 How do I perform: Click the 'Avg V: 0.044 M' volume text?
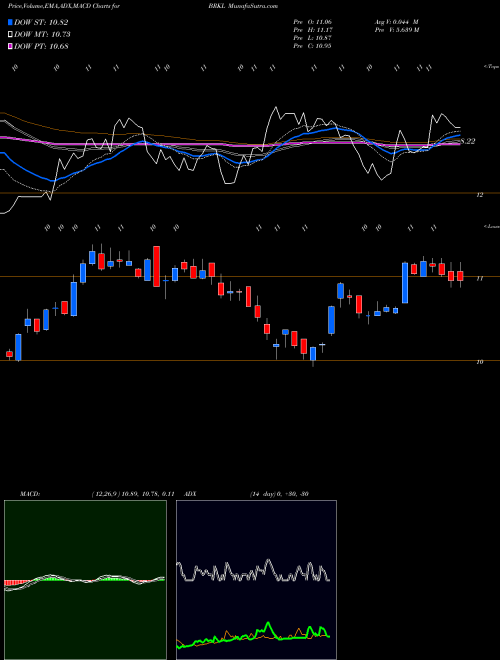[396, 22]
